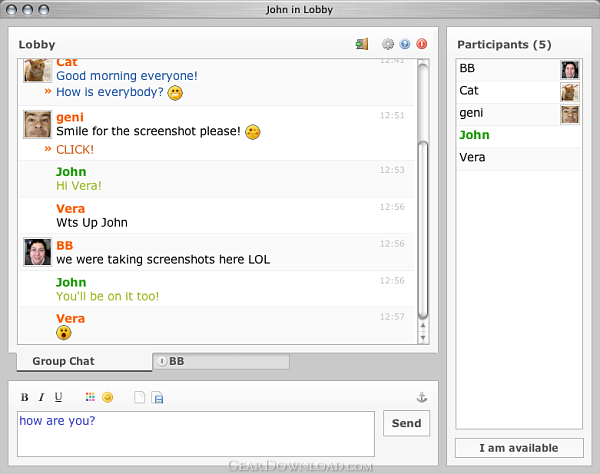
Task: Click the exit room door icon
Action: (362, 44)
